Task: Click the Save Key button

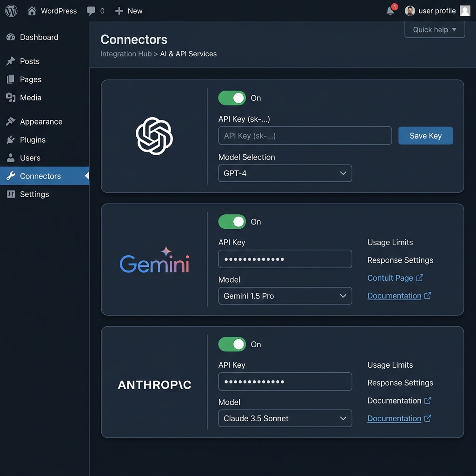Action: [426, 136]
